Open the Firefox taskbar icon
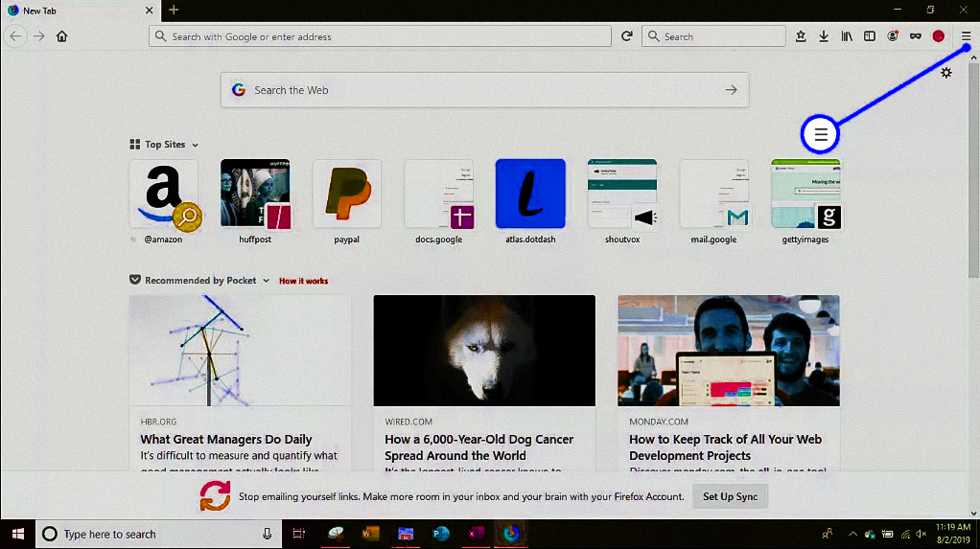 pos(511,534)
